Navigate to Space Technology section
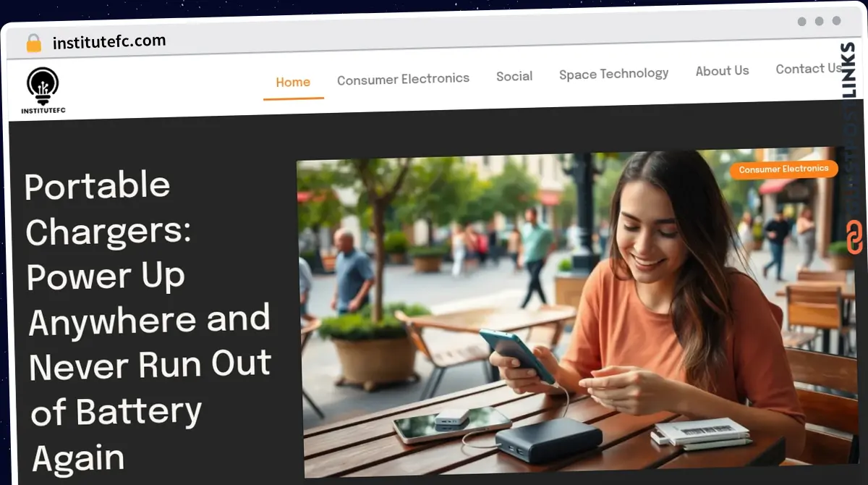This screenshot has width=868, height=485. [613, 74]
